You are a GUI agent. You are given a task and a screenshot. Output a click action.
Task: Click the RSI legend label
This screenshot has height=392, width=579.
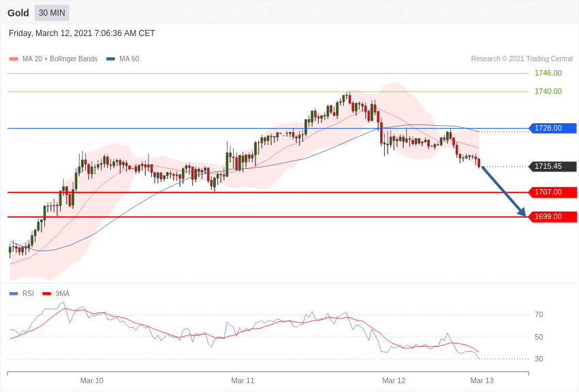click(28, 293)
